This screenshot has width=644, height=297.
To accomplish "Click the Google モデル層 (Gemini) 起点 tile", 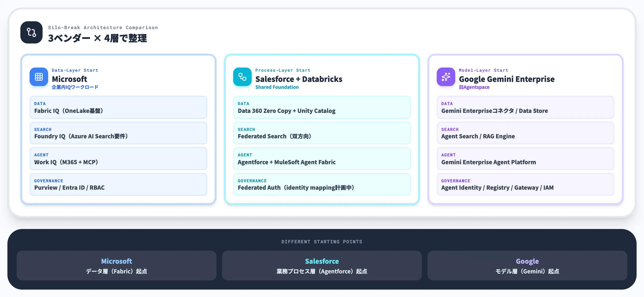I will point(527,266).
